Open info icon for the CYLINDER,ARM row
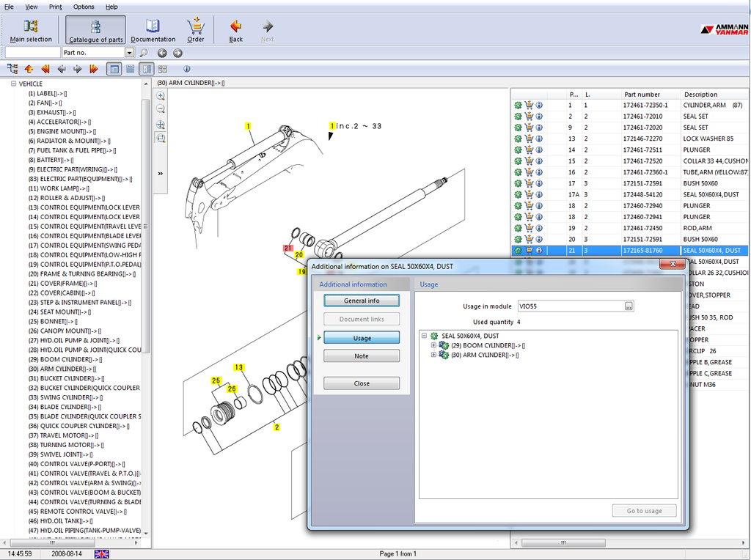This screenshot has width=751, height=560. coord(538,106)
